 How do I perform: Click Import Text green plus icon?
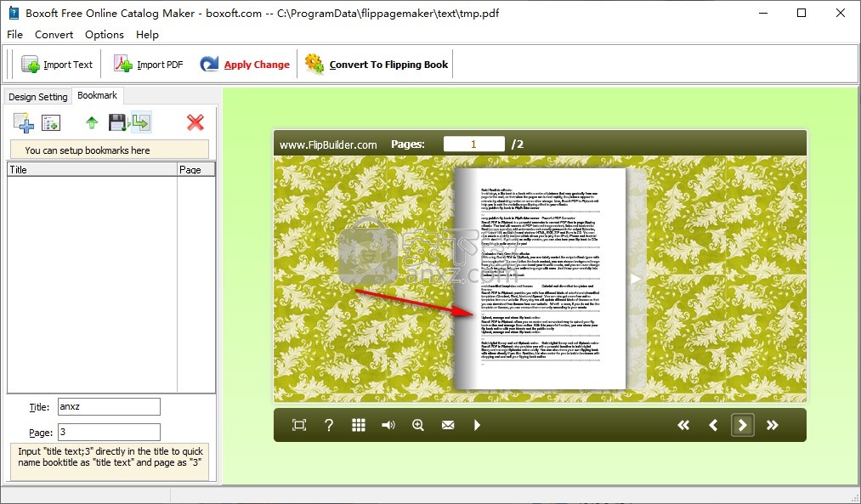coord(31,65)
